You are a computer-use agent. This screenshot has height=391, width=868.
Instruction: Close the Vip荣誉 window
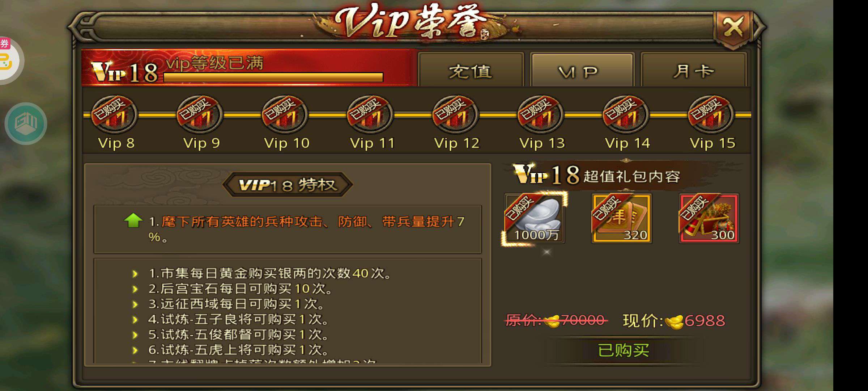pyautogui.click(x=733, y=28)
